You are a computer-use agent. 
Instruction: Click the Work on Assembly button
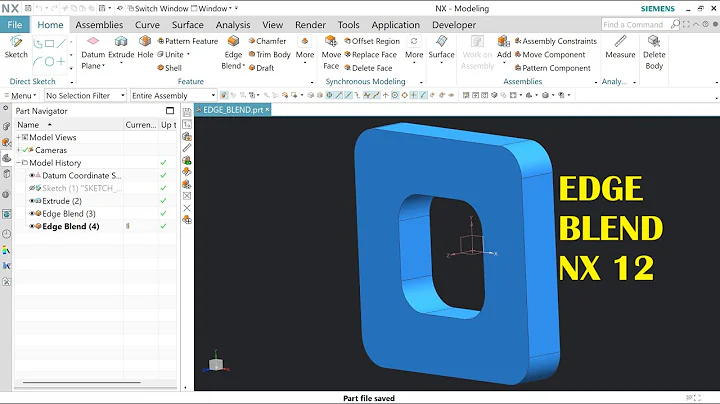pyautogui.click(x=477, y=53)
